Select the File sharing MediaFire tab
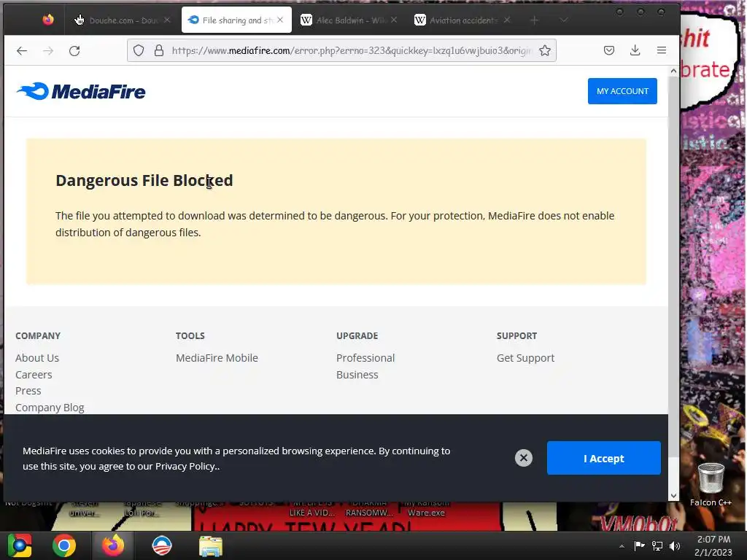The image size is (747, 560). (x=236, y=20)
